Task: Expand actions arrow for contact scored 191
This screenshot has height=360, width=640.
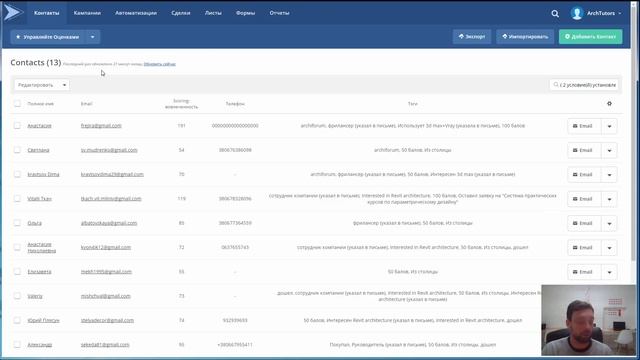Action: 609,126
